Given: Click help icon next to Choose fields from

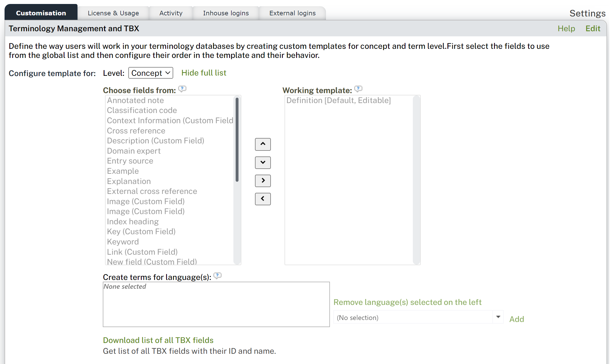Looking at the screenshot, I should coord(182,89).
